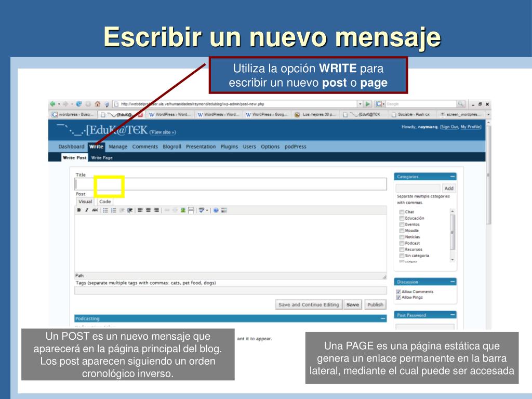The height and width of the screenshot is (399, 532).
Task: Open the Comments menu
Action: tap(145, 147)
